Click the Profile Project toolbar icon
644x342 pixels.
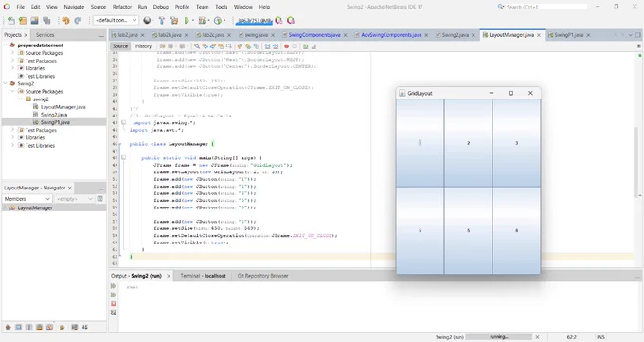coord(218,20)
